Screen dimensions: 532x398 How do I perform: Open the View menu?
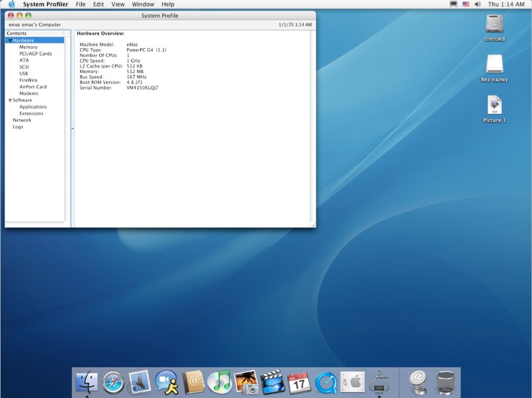[x=118, y=4]
